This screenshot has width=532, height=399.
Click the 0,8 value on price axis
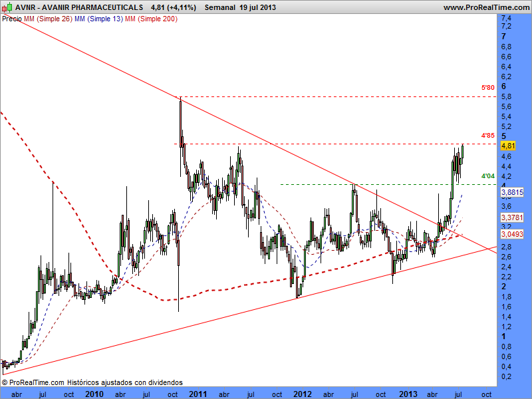[506, 346]
